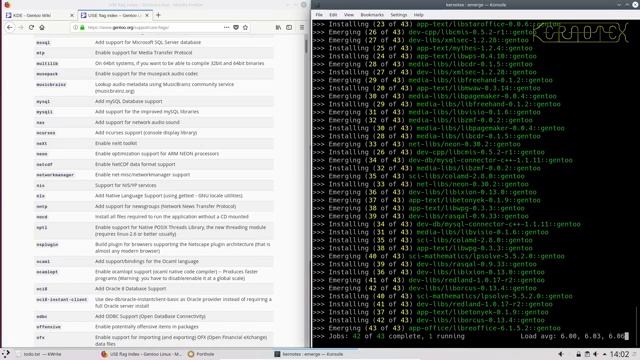Open Konsole File menu

click(x=319, y=15)
